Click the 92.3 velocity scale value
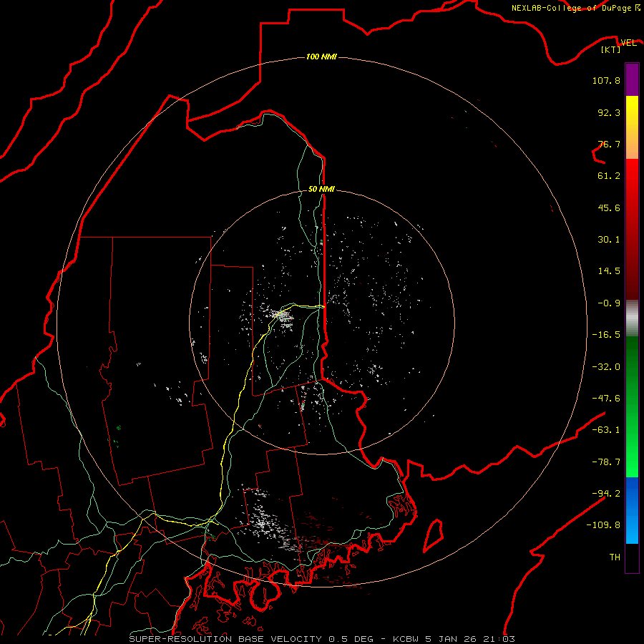Image resolution: width=644 pixels, height=644 pixels. click(609, 112)
